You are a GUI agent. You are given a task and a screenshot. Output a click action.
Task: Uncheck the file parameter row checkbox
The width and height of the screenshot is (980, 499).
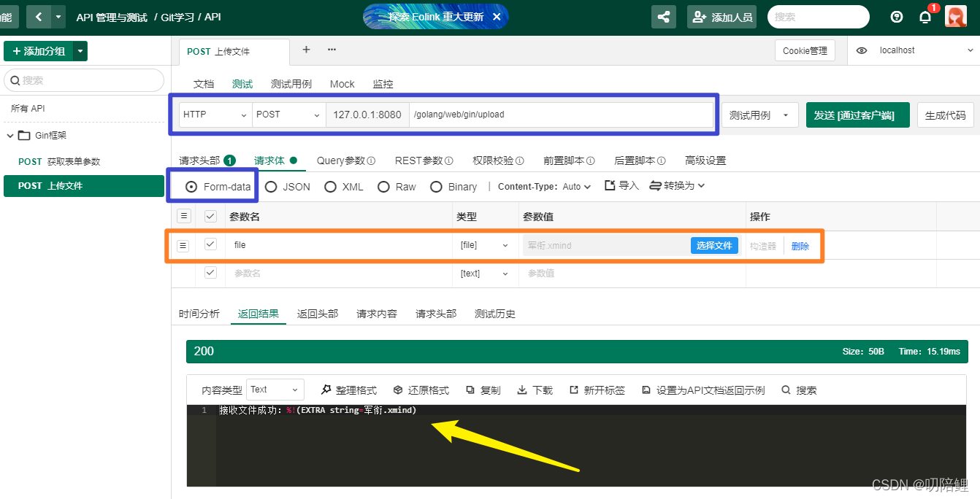[x=210, y=244]
